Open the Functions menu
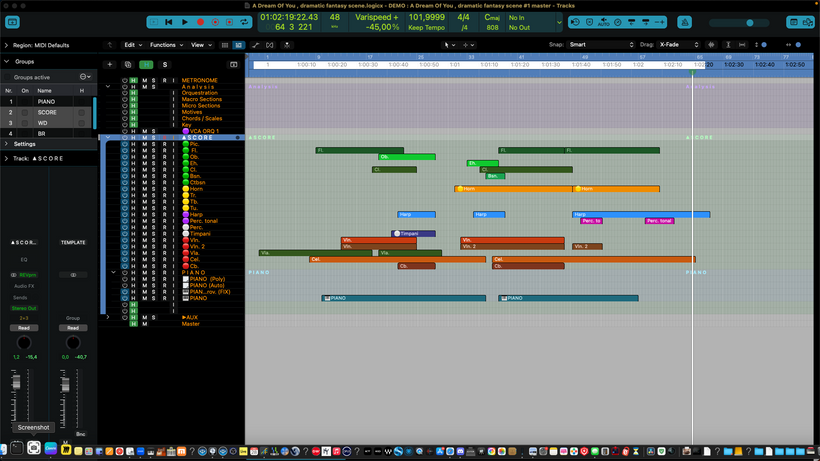Viewport: 820px width, 461px height. 166,45
